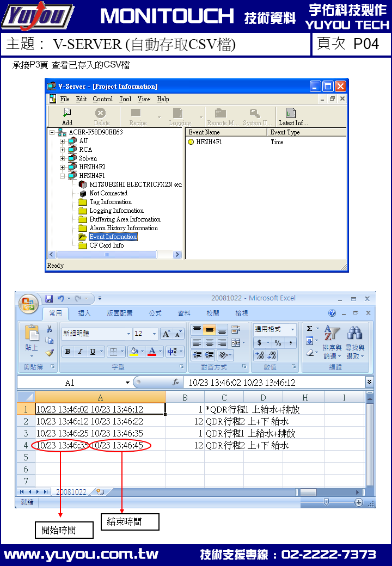Click the Undo icon in Excel quick access

[60, 299]
